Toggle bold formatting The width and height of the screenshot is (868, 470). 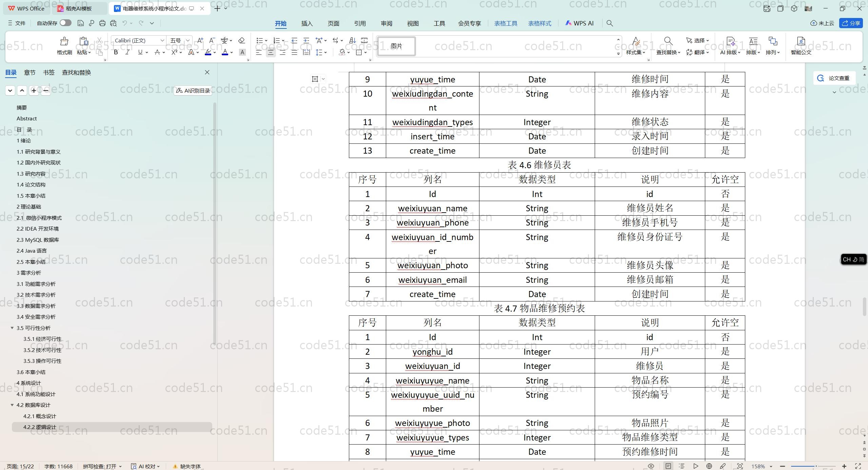tap(115, 52)
